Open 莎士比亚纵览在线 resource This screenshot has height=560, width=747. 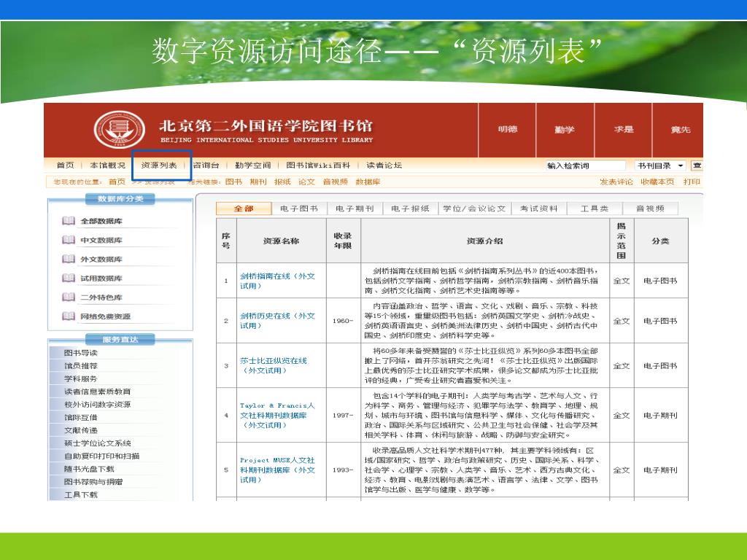click(274, 365)
